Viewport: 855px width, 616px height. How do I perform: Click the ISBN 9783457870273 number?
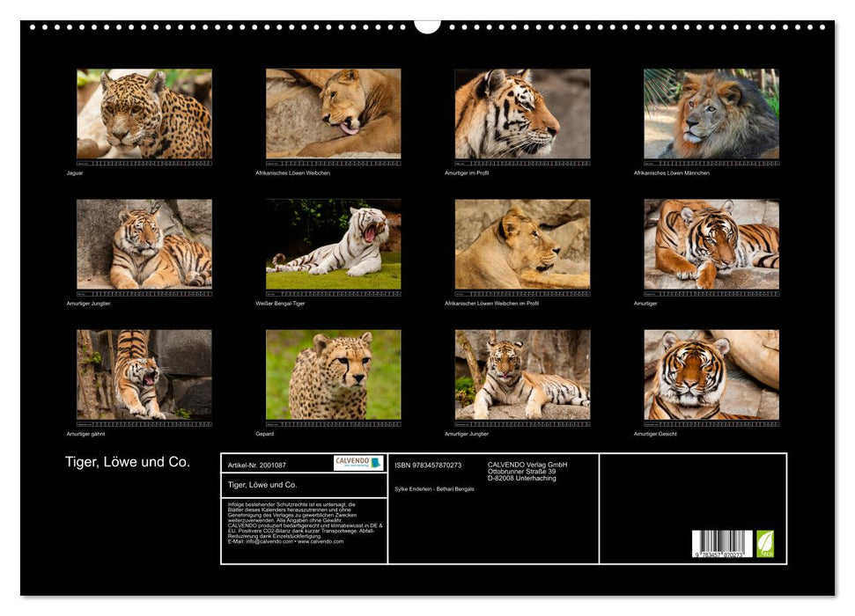(x=428, y=465)
